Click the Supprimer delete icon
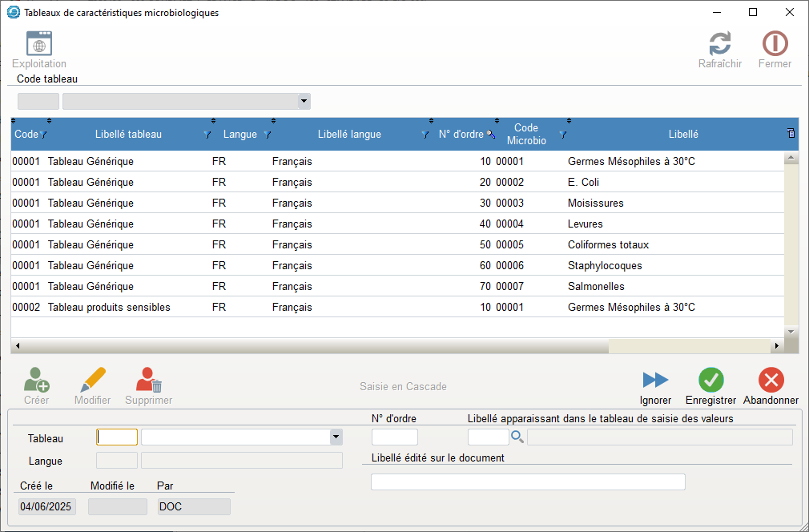 pyautogui.click(x=148, y=380)
